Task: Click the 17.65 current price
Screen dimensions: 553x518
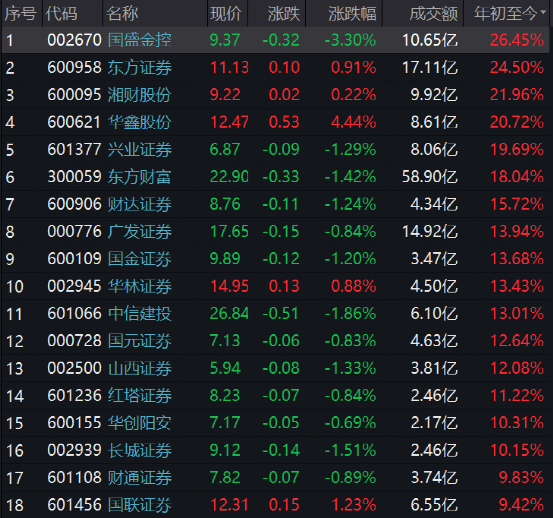Action: 229,231
